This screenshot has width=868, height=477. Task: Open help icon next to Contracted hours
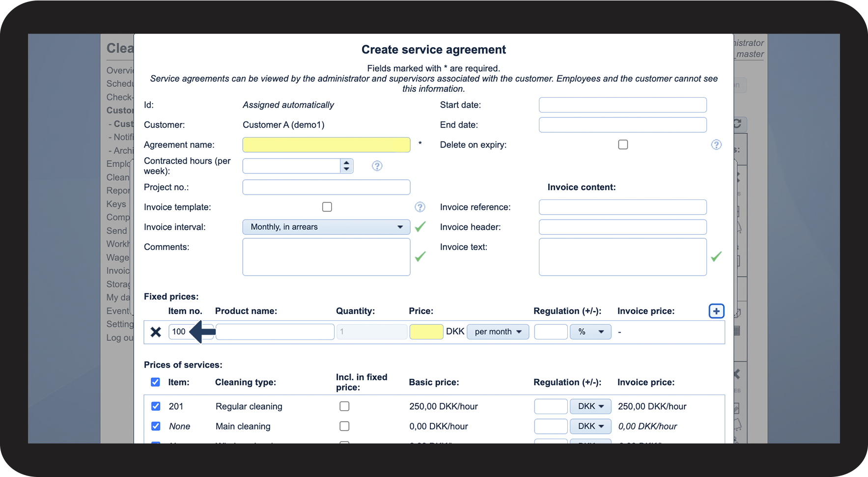pos(377,166)
